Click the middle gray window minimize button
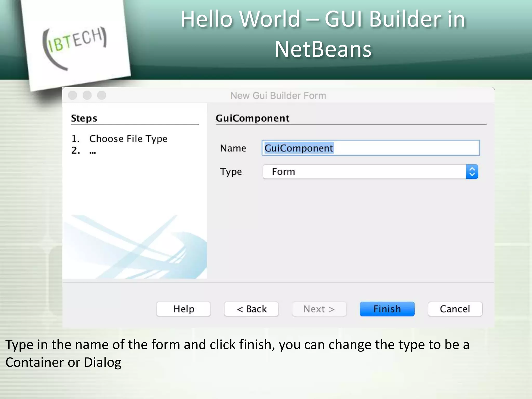Image resolution: width=532 pixels, height=399 pixels. point(87,95)
